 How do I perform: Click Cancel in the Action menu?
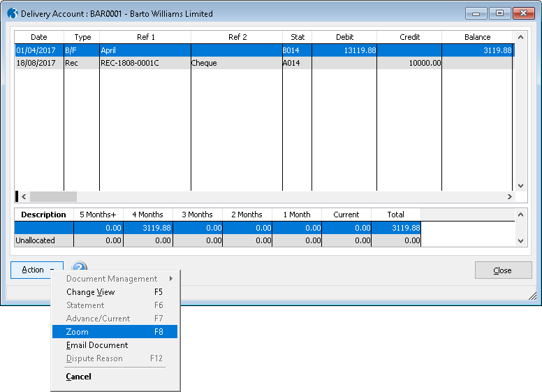click(x=115, y=377)
